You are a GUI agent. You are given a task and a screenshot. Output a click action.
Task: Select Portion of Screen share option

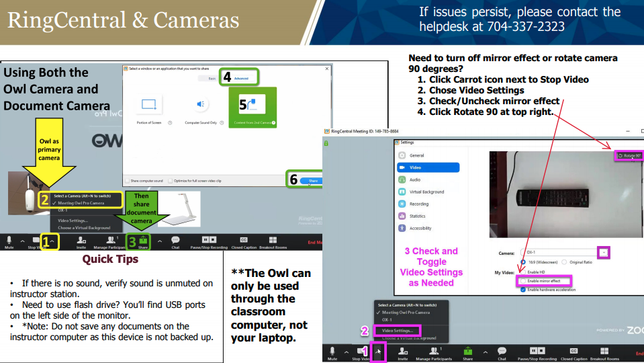coord(148,109)
